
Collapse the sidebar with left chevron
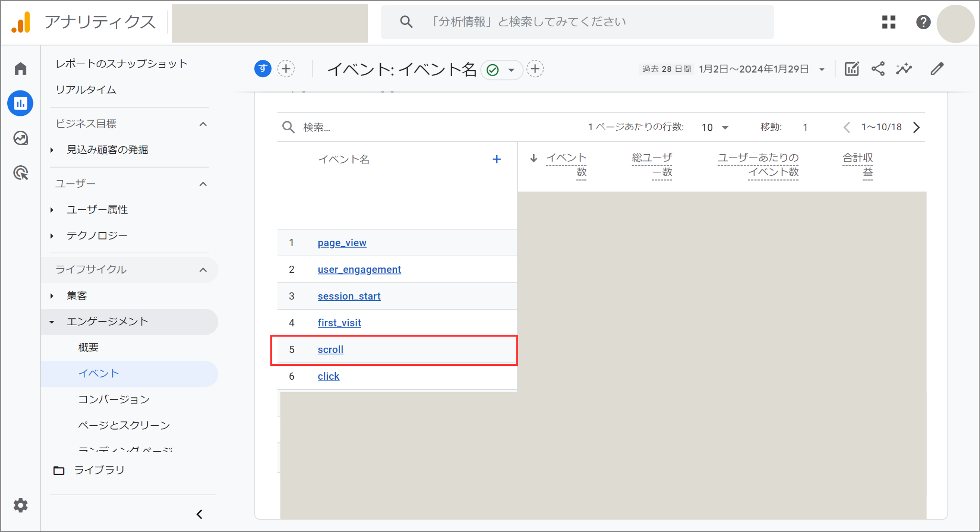tap(200, 514)
